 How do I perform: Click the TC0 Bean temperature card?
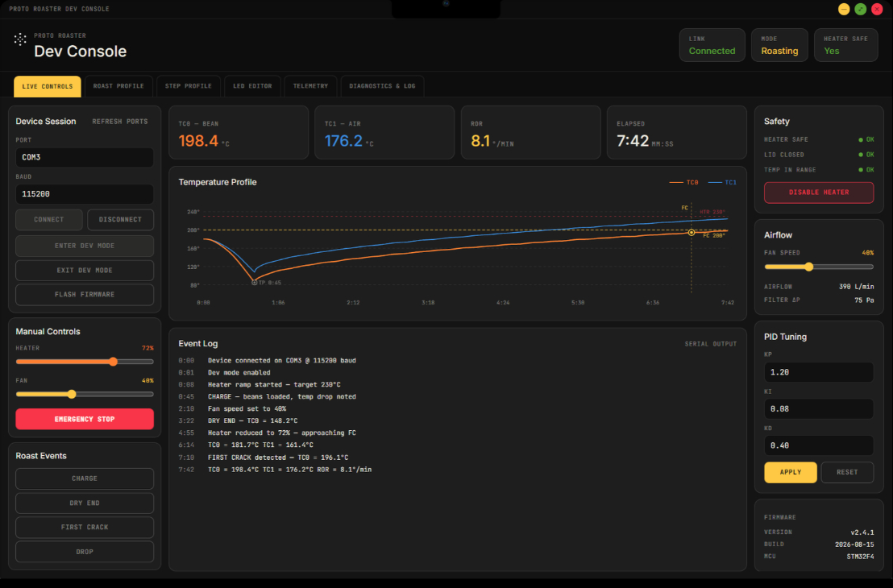point(239,133)
